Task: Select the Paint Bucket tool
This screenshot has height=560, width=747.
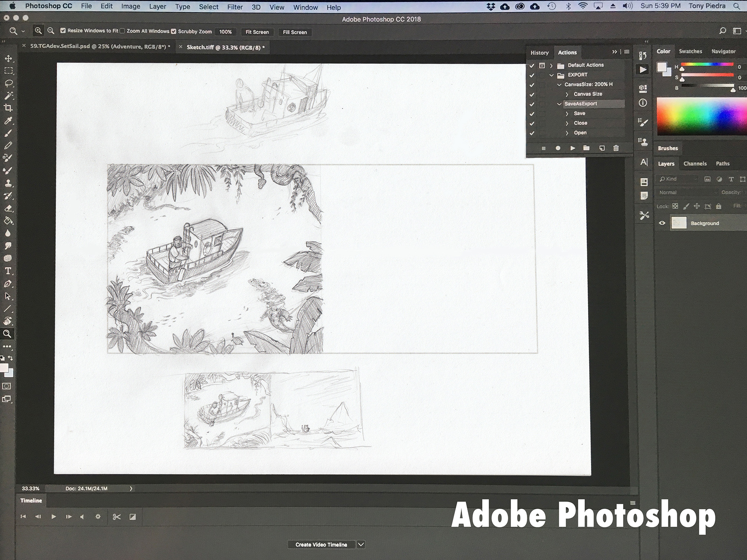Action: click(8, 221)
